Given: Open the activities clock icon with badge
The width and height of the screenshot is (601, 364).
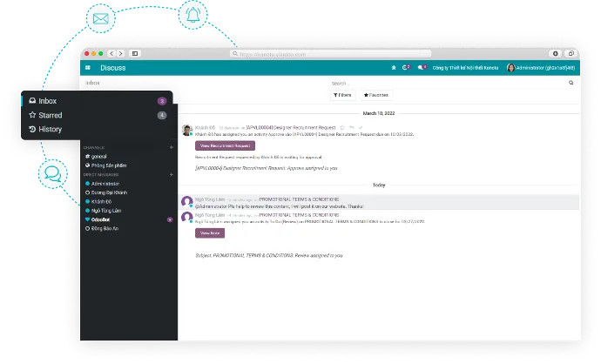Looking at the screenshot, I should [x=406, y=67].
